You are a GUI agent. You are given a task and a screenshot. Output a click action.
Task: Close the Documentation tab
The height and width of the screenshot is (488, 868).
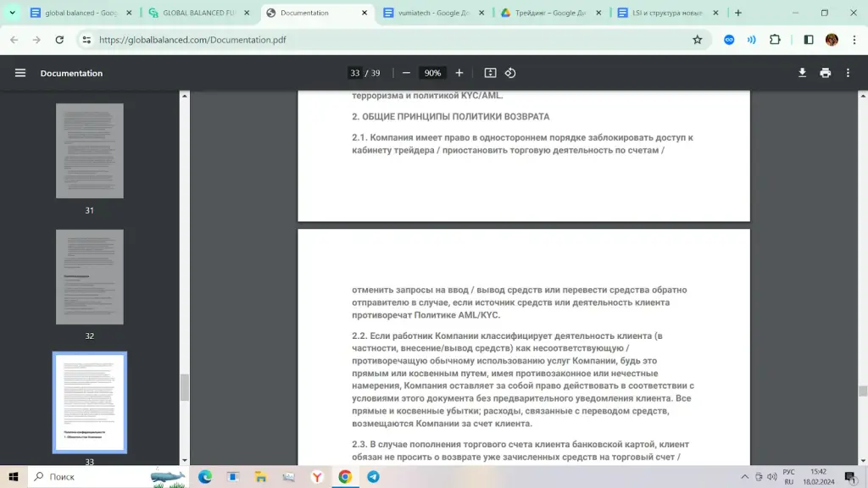pos(364,13)
